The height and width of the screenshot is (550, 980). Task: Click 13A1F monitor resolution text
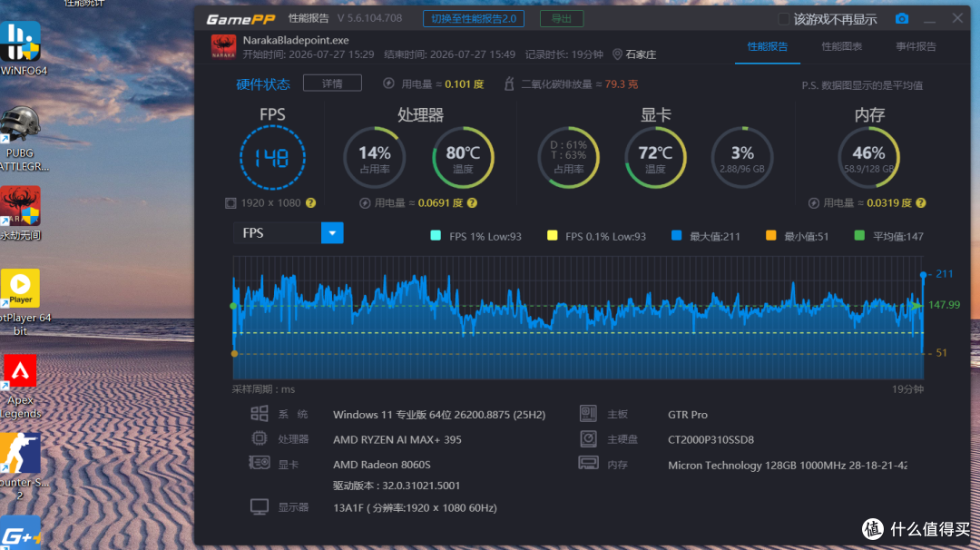415,507
